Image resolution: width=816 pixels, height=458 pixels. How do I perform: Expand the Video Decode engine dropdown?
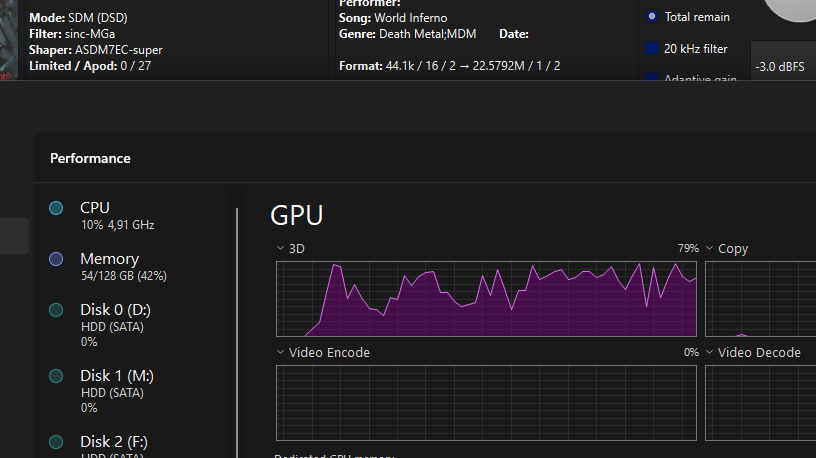[710, 352]
